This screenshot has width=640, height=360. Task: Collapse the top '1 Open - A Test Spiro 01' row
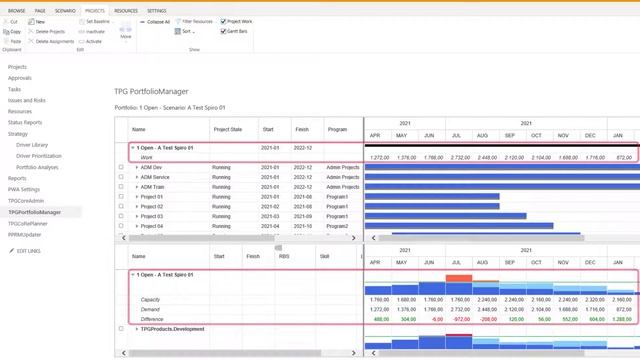(133, 148)
